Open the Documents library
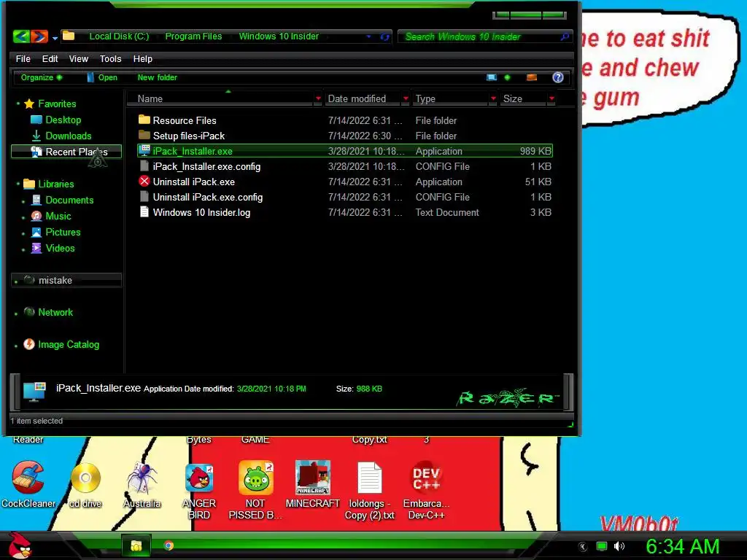Viewport: 747px width, 560px height. tap(63, 200)
